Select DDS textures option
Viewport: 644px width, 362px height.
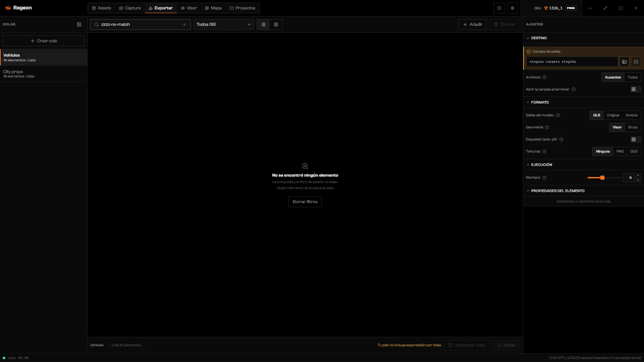(634, 152)
